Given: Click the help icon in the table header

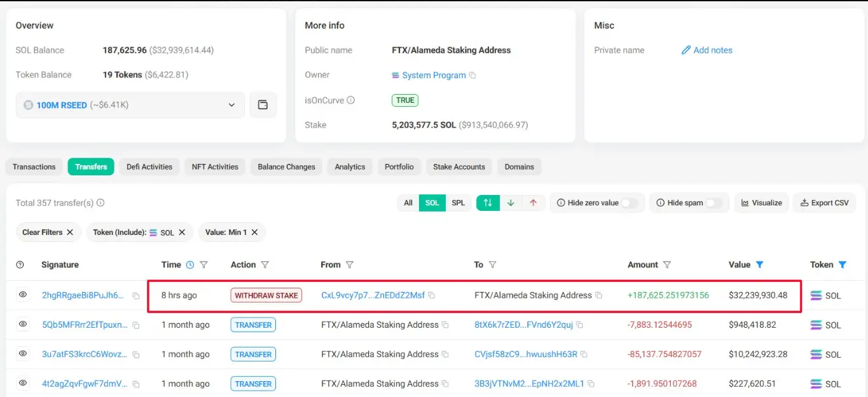Looking at the screenshot, I should click(20, 265).
